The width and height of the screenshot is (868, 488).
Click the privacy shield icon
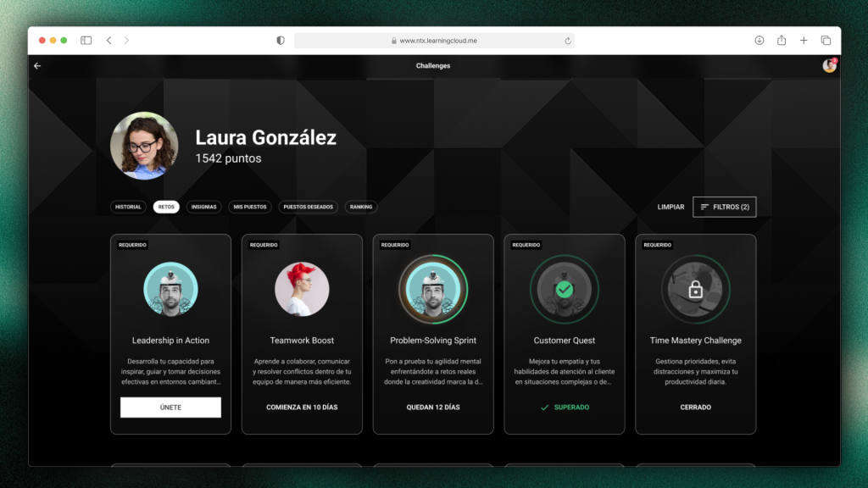(x=281, y=41)
